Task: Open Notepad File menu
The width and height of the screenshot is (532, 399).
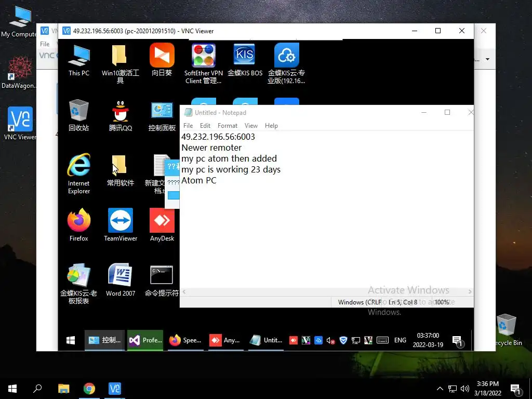Action: pos(188,126)
